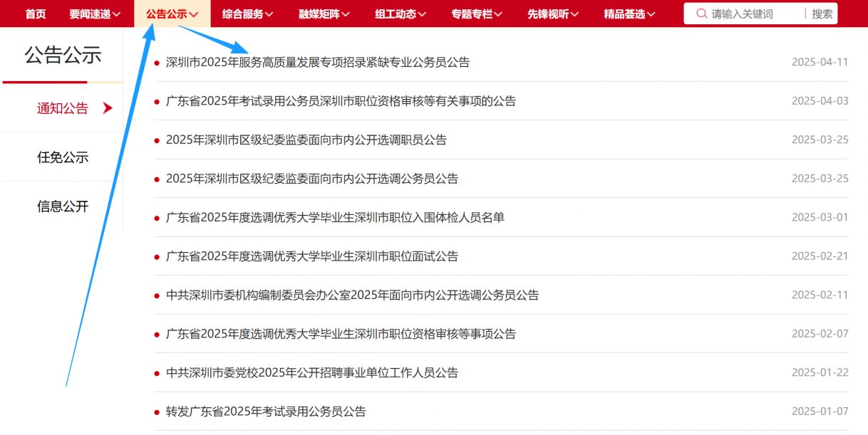The height and width of the screenshot is (435, 868).
Task: Expand the 精品荟选 dropdown menu
Action: 629,14
